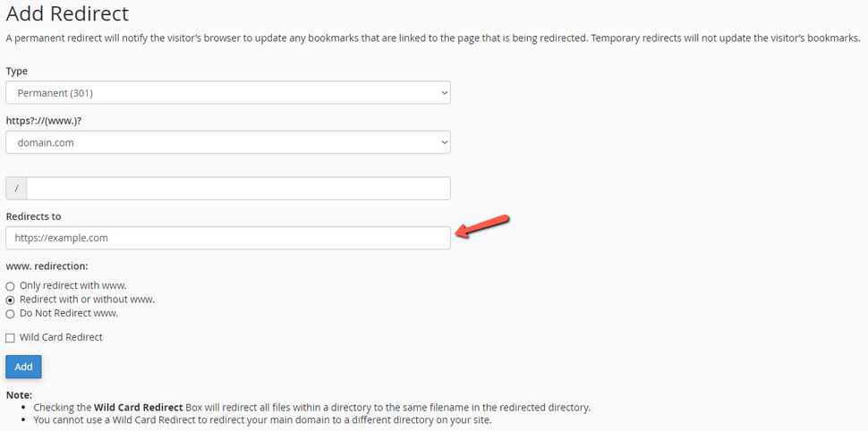Screen dimensions: 868x431
Task: Focus the path input after the slash
Action: [x=239, y=188]
